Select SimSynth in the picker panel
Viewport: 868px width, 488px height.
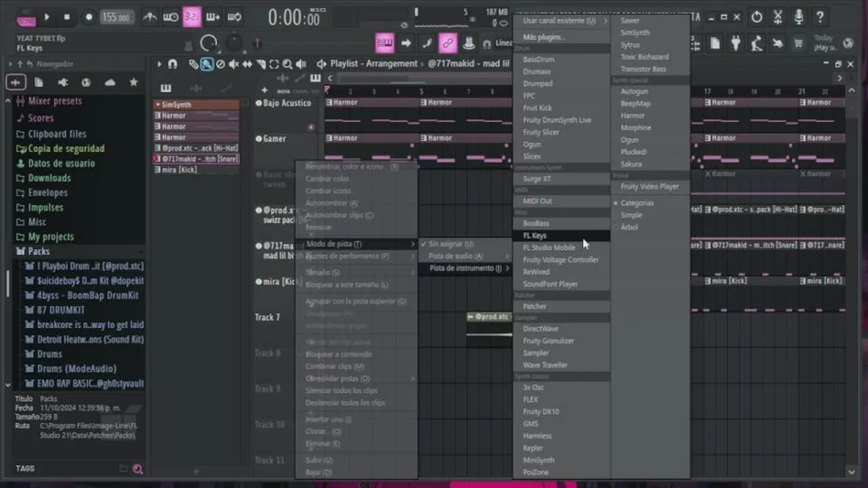(197, 105)
